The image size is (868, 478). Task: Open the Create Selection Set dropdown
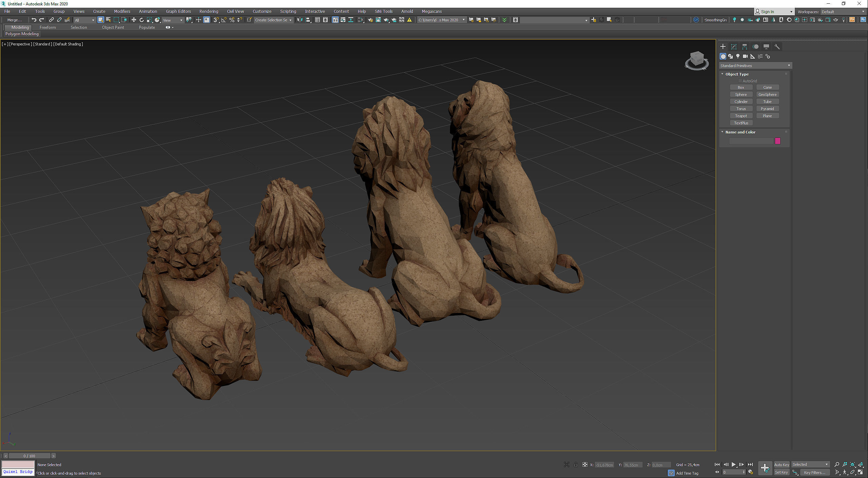273,20
